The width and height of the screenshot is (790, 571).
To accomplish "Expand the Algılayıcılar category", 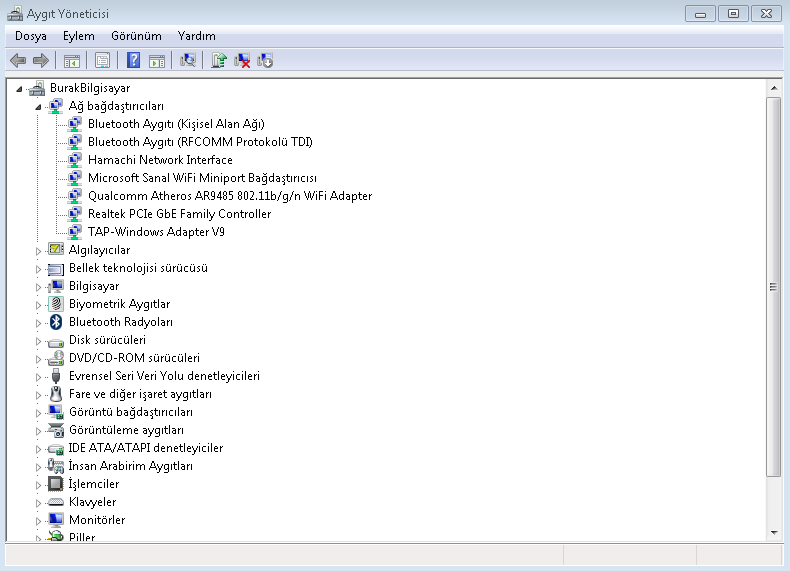I will pyautogui.click(x=38, y=250).
